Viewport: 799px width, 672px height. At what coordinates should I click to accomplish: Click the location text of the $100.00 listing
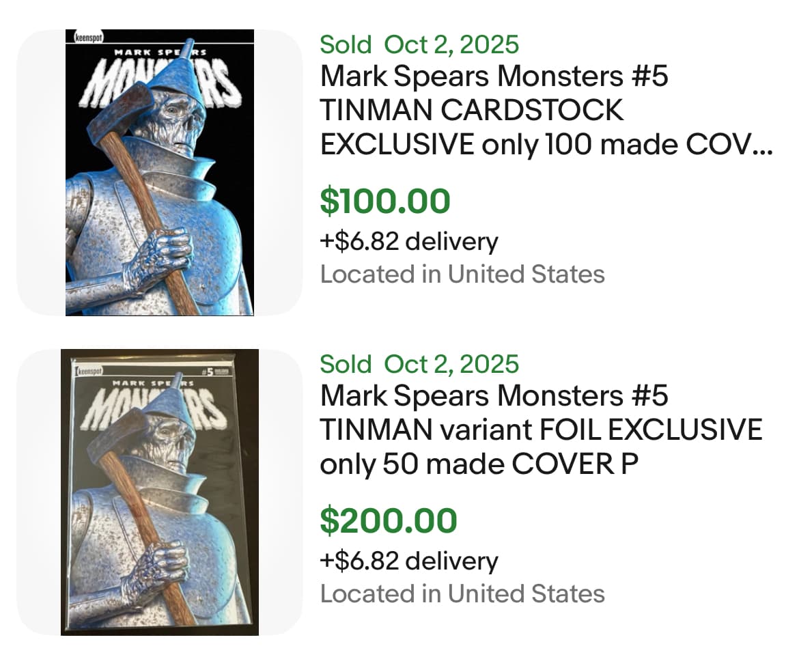point(462,275)
